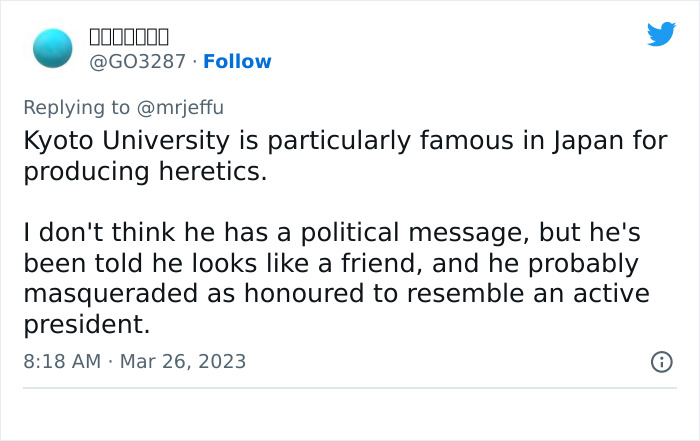This screenshot has height=441, width=700.
Task: Click the divider line below the timestamp
Action: [350, 388]
